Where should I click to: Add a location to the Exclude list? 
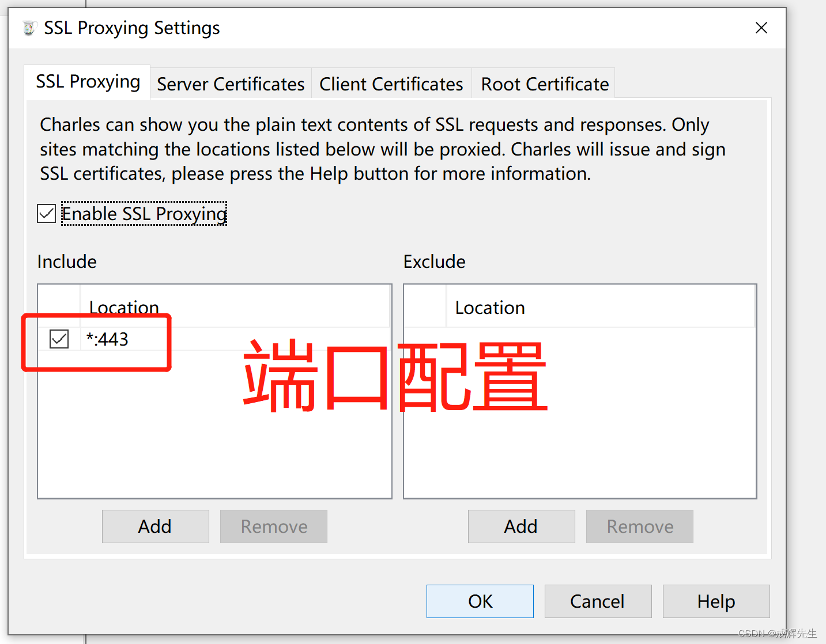521,526
